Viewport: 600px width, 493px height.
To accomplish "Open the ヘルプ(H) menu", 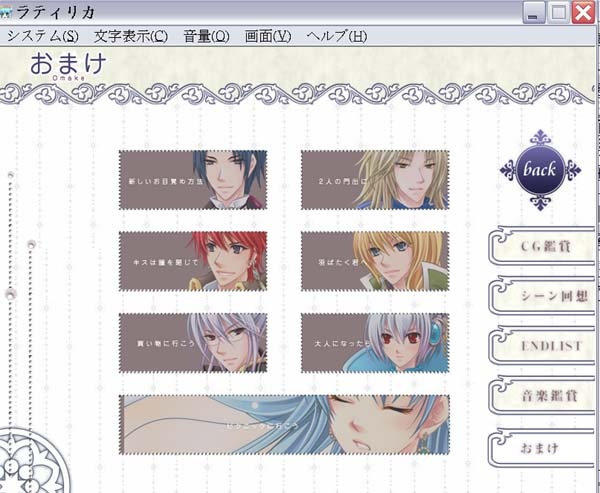I will coord(337,36).
